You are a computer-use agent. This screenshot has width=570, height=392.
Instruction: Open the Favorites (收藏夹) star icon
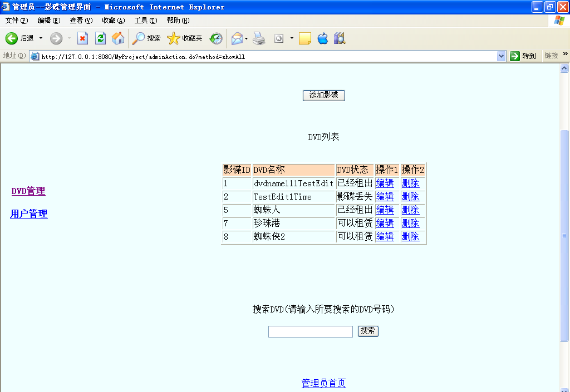click(174, 38)
